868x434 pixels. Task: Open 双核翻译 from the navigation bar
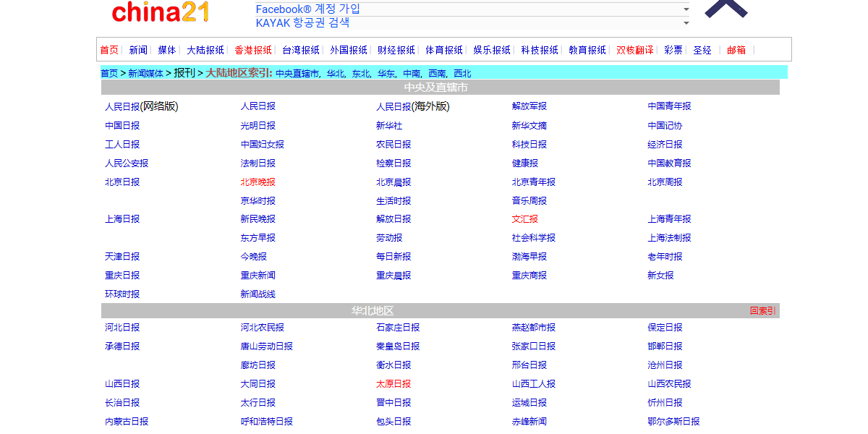[634, 50]
